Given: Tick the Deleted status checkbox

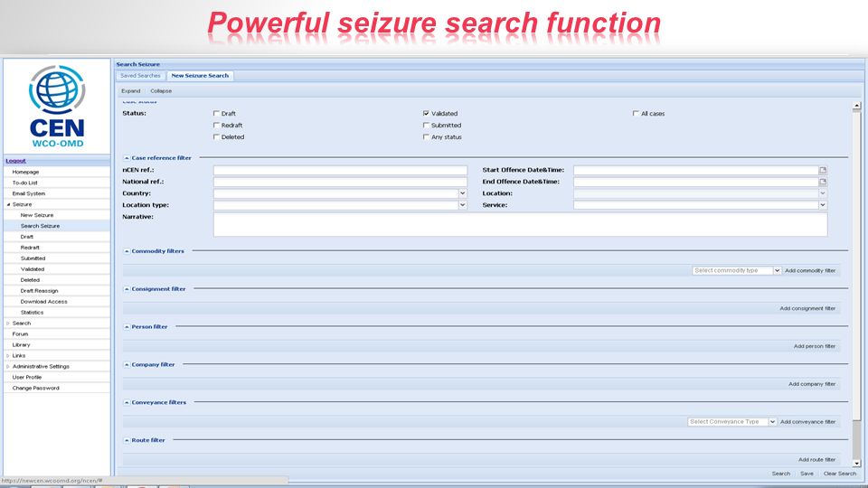Looking at the screenshot, I should pos(216,136).
